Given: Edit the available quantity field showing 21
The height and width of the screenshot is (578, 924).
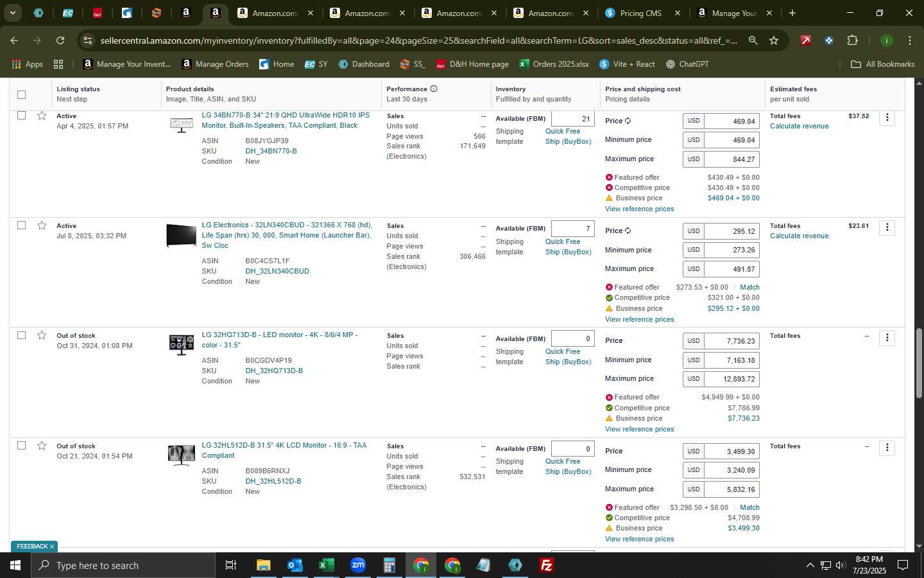Looking at the screenshot, I should pos(572,119).
